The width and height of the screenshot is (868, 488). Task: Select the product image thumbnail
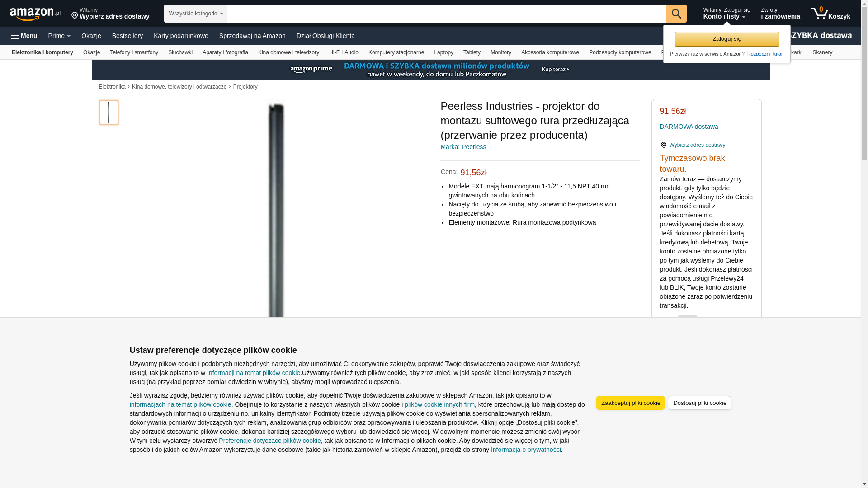tap(109, 113)
